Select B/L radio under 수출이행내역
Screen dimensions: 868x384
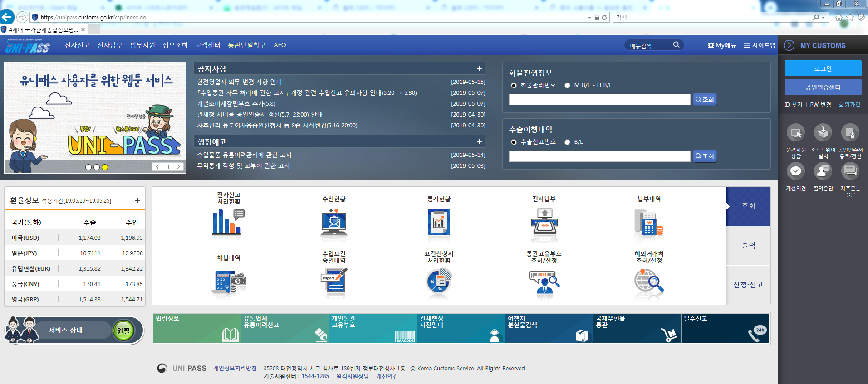click(567, 142)
